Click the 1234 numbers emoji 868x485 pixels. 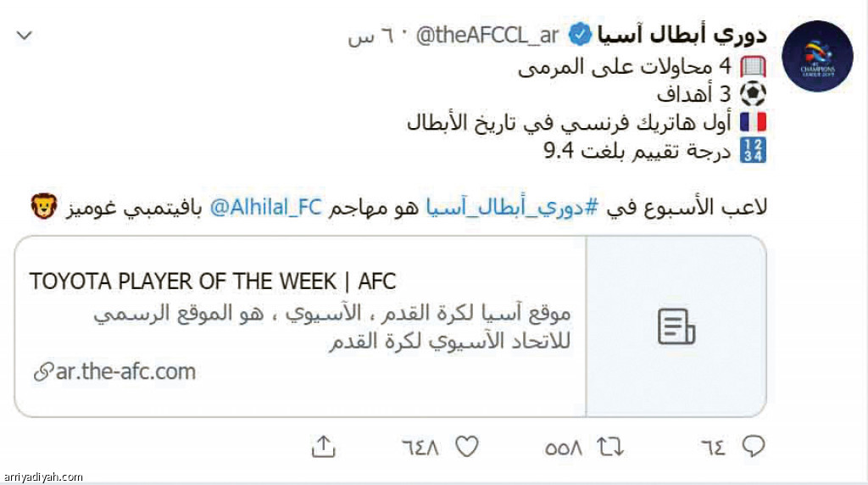[x=753, y=150]
